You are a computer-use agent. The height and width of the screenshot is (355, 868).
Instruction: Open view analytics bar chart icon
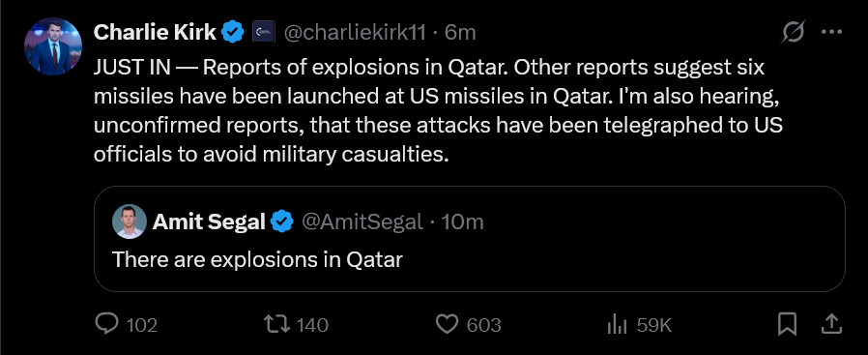[617, 325]
